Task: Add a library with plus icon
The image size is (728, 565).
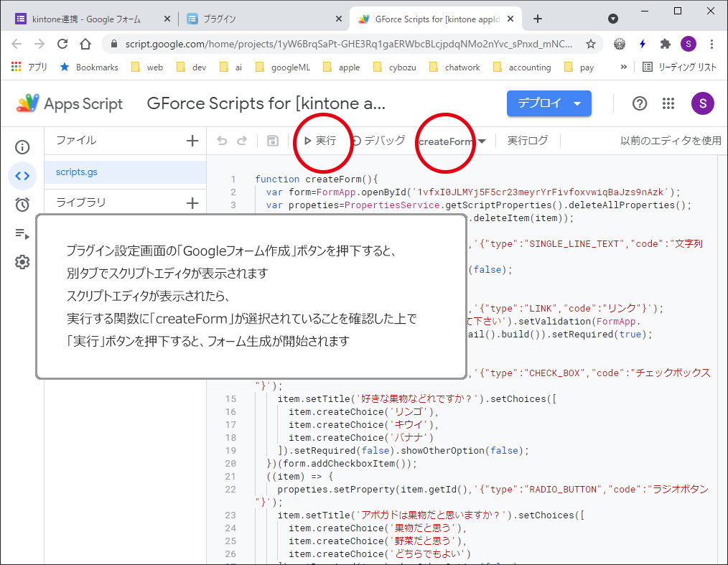Action: (192, 203)
